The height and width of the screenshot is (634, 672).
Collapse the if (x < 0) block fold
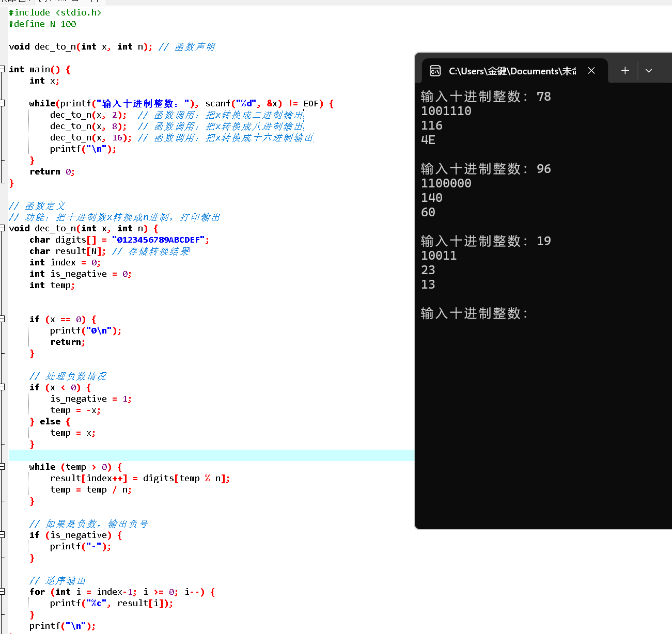coord(3,387)
